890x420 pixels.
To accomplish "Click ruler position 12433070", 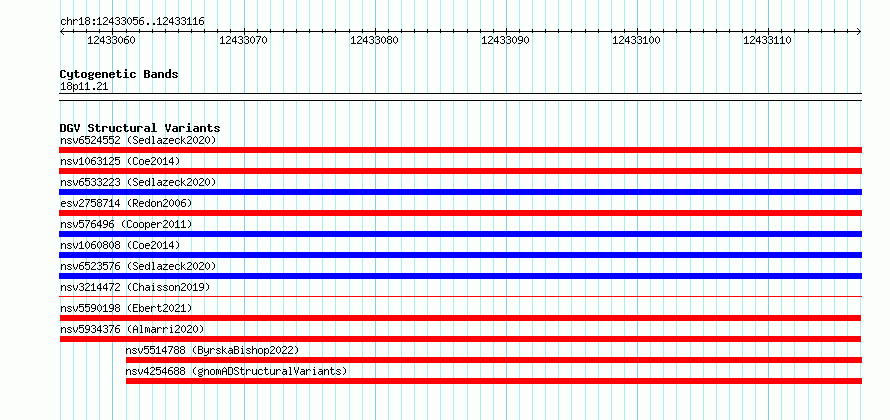I will point(243,40).
